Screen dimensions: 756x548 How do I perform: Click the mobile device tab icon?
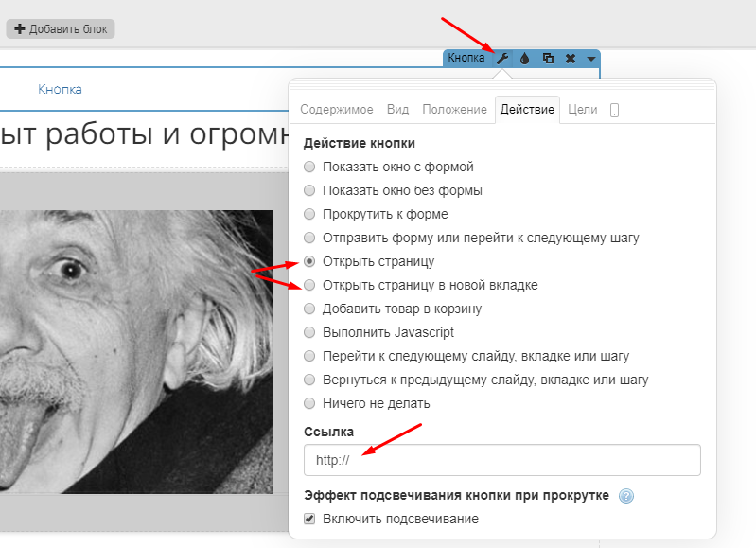click(x=615, y=110)
